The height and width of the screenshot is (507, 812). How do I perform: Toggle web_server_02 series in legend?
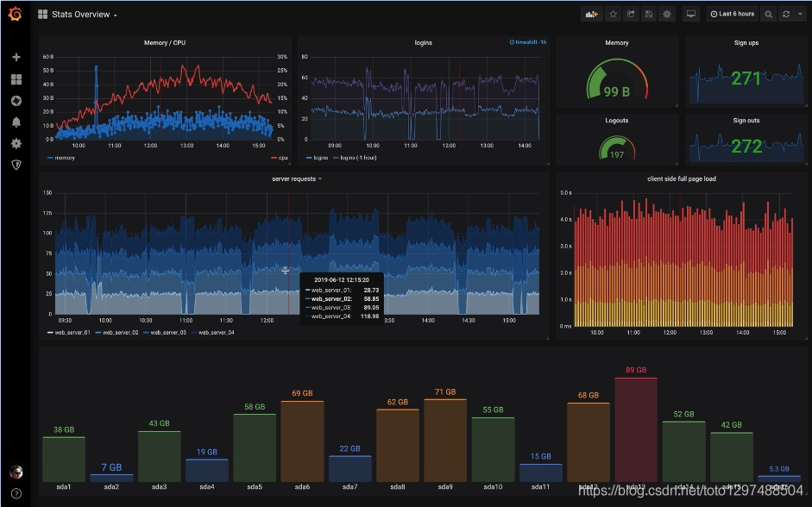[x=117, y=332]
